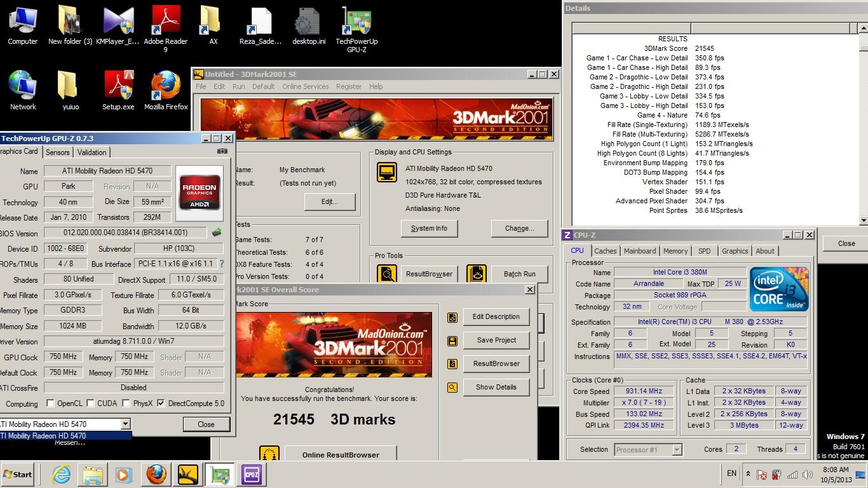Screen dimensions: 868x488
Task: Toggle the DirectCompute 5.0 checkbox
Action: coord(161,403)
